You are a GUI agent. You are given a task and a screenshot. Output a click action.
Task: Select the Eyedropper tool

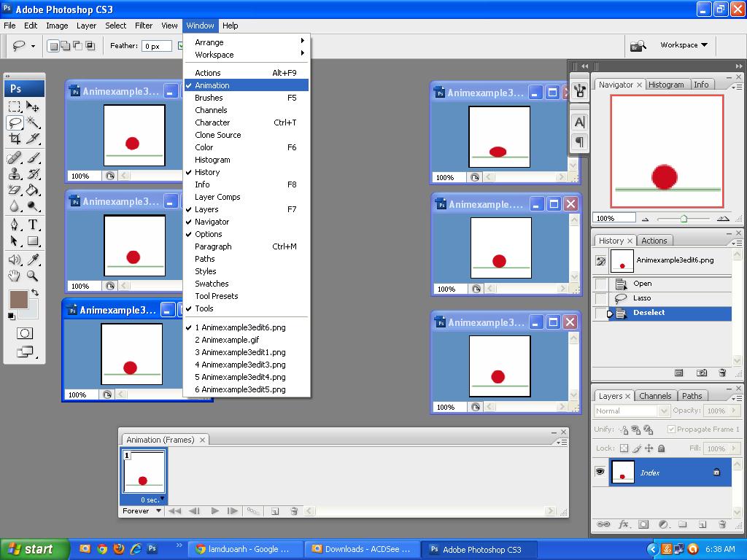(33, 260)
